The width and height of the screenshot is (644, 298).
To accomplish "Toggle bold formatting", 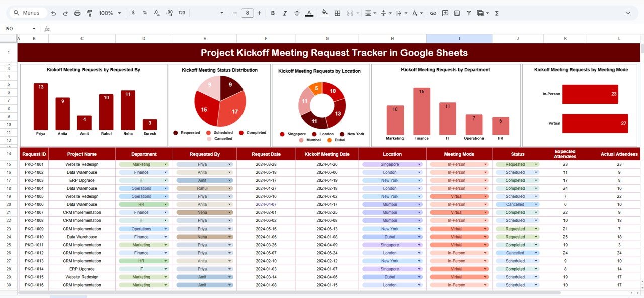I will click(x=272, y=13).
